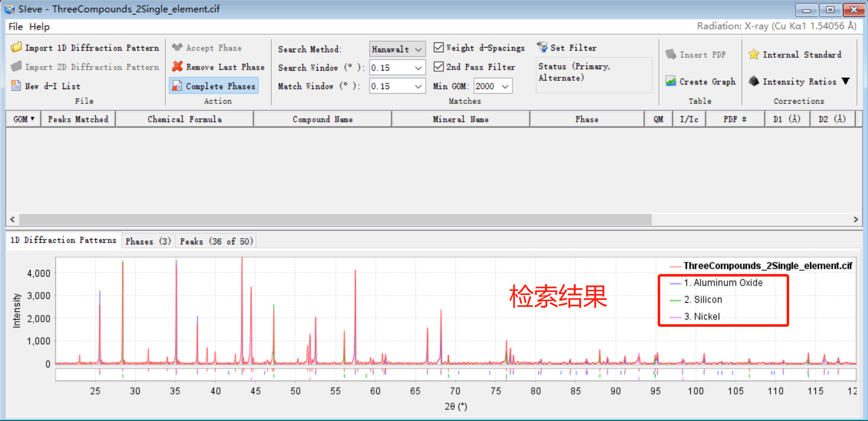Open the Match Window value dropdown
The image size is (868, 421).
[x=418, y=87]
